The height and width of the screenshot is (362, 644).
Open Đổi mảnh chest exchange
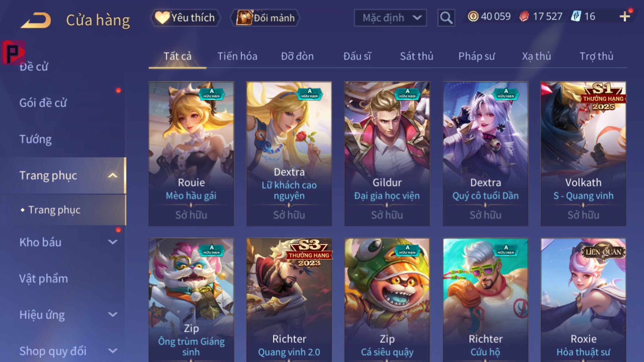tap(265, 17)
